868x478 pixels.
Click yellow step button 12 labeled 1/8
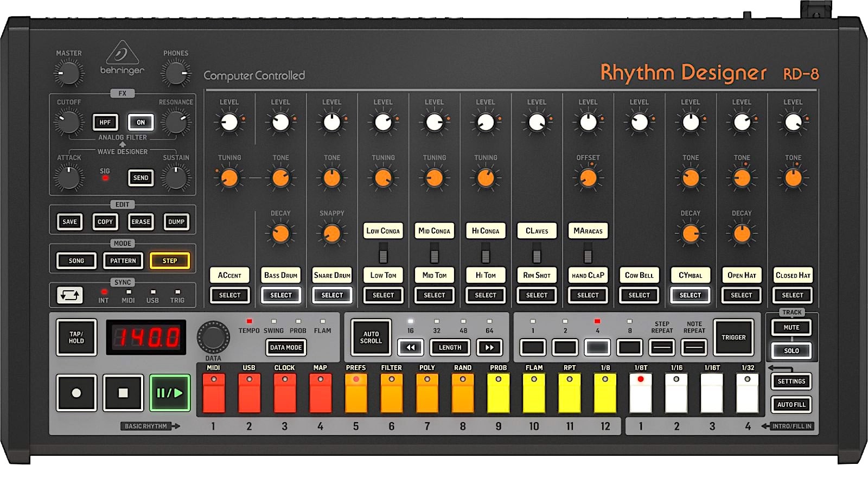click(605, 393)
